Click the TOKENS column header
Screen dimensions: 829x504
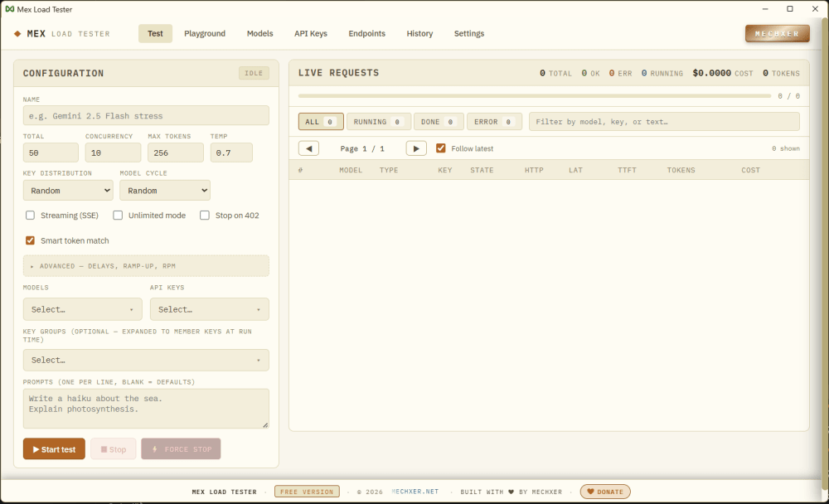coord(681,170)
